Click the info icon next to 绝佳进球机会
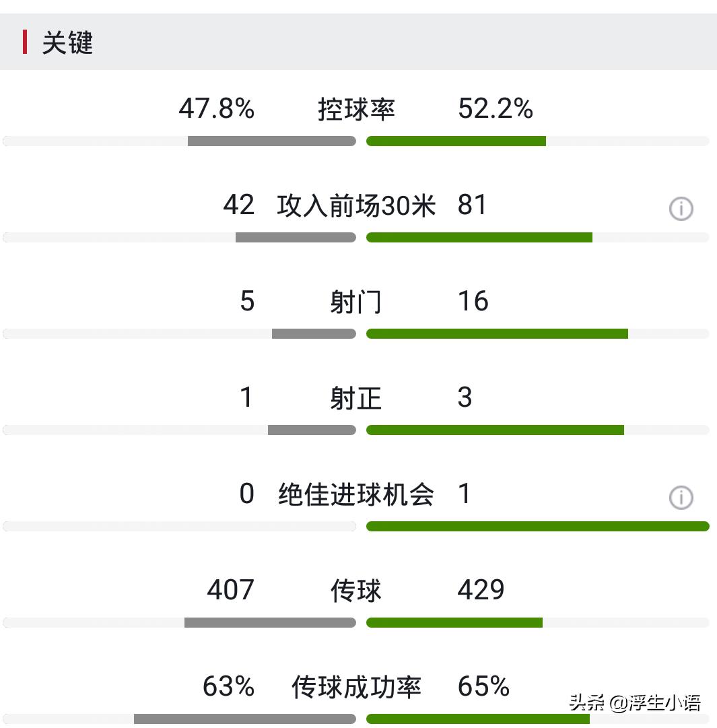 point(681,498)
